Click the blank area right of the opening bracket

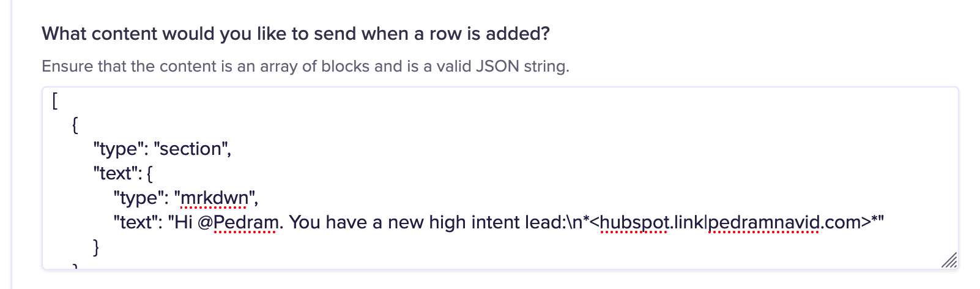[489, 101]
